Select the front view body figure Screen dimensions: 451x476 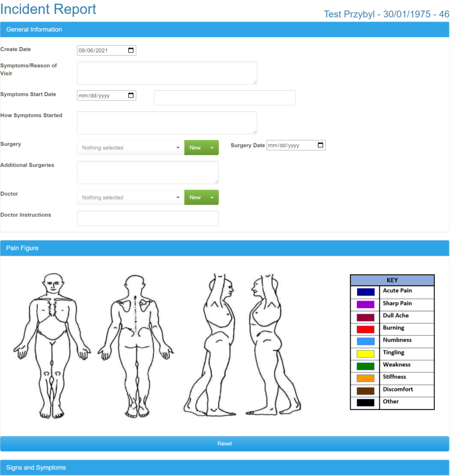[x=52, y=345]
